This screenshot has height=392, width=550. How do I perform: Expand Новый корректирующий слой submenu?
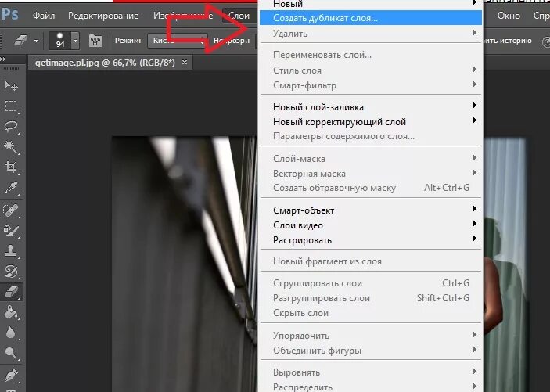tap(371, 122)
